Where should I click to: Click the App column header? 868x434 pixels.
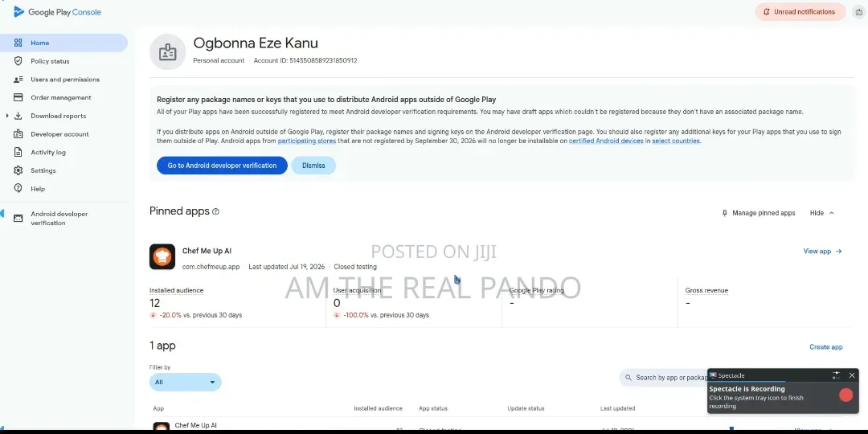click(158, 408)
